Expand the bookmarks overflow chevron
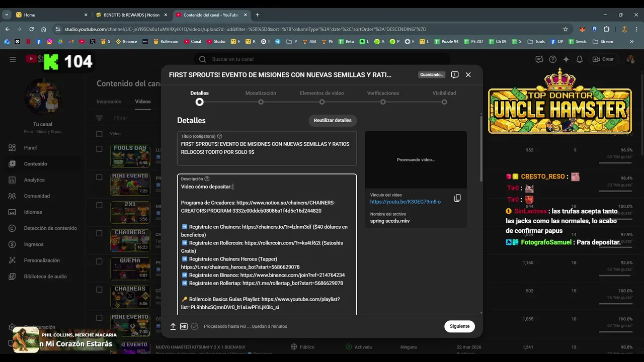 [632, 42]
